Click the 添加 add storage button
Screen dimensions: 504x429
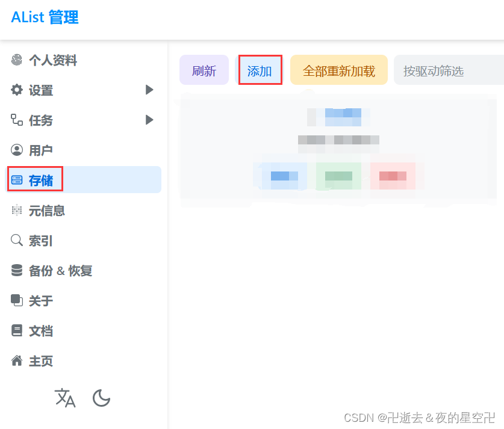[260, 70]
